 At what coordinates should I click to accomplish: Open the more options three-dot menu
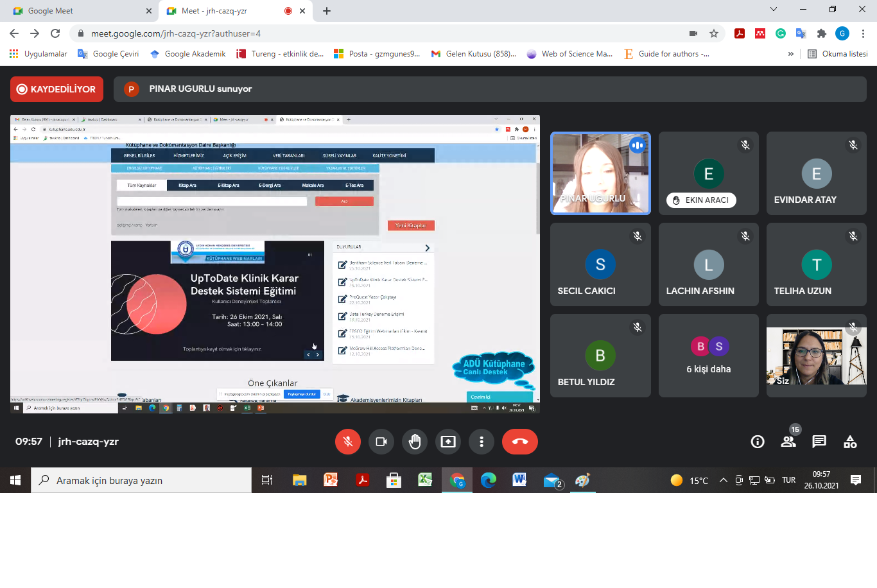tap(482, 442)
